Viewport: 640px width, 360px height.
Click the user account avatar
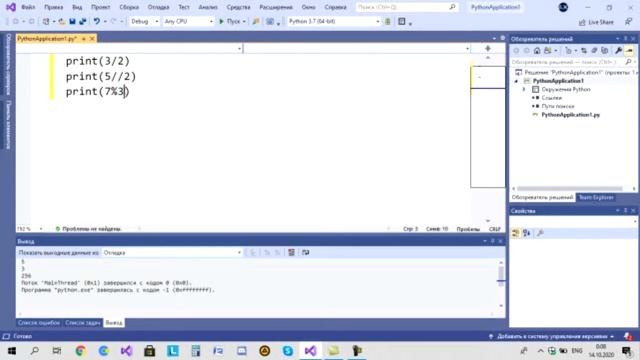coord(563,7)
